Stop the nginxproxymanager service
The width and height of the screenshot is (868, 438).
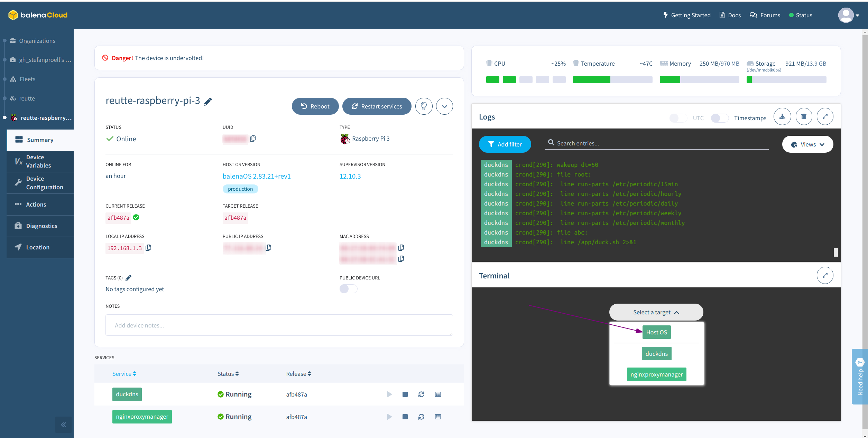tap(405, 417)
